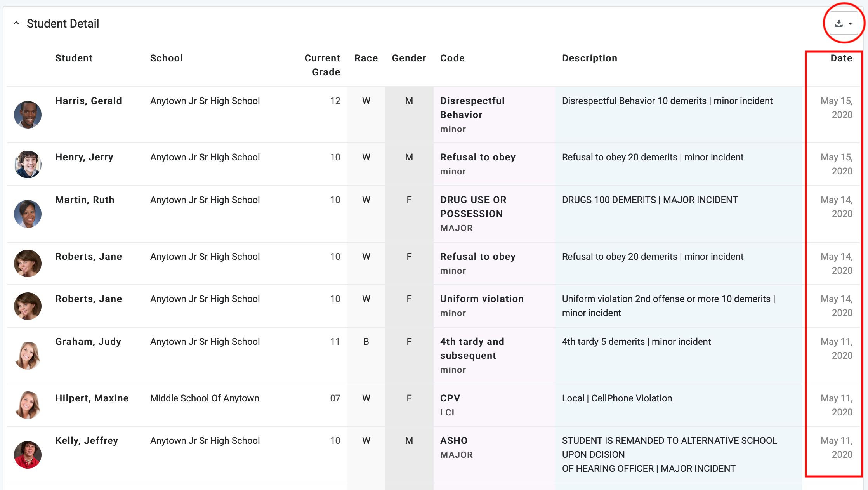The image size is (868, 490).
Task: Sort by the Current Grade column header
Action: click(x=322, y=65)
